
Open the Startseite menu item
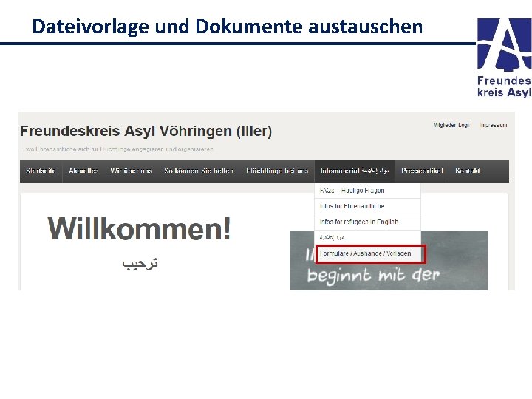click(41, 171)
